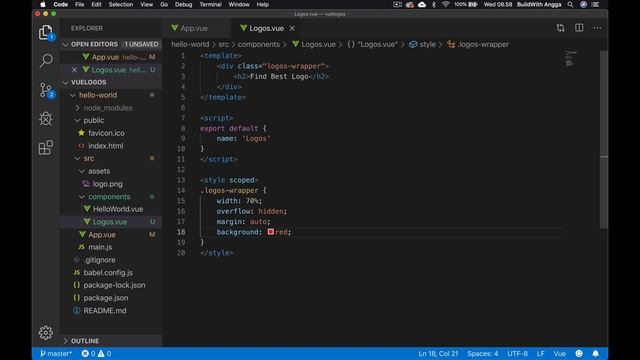Open the macOS Notification Center icon

[x=596, y=4]
